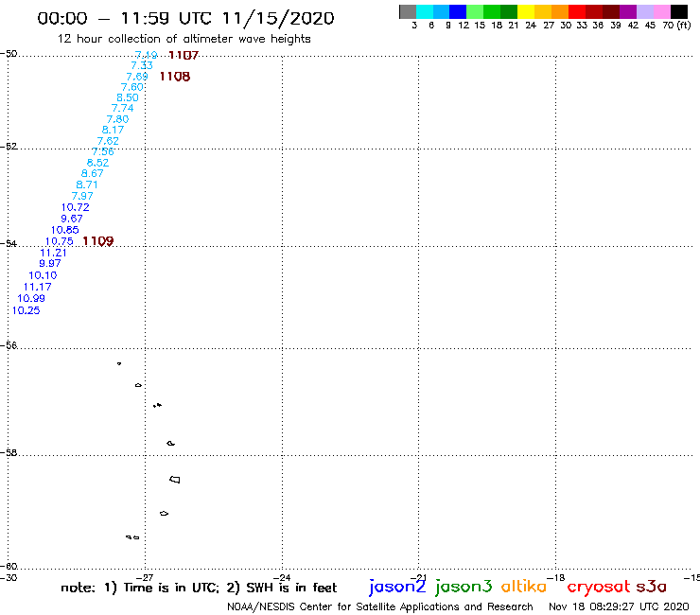Click the time stamp "1107"
Image resolution: width=700 pixels, height=615 pixels.
click(184, 56)
